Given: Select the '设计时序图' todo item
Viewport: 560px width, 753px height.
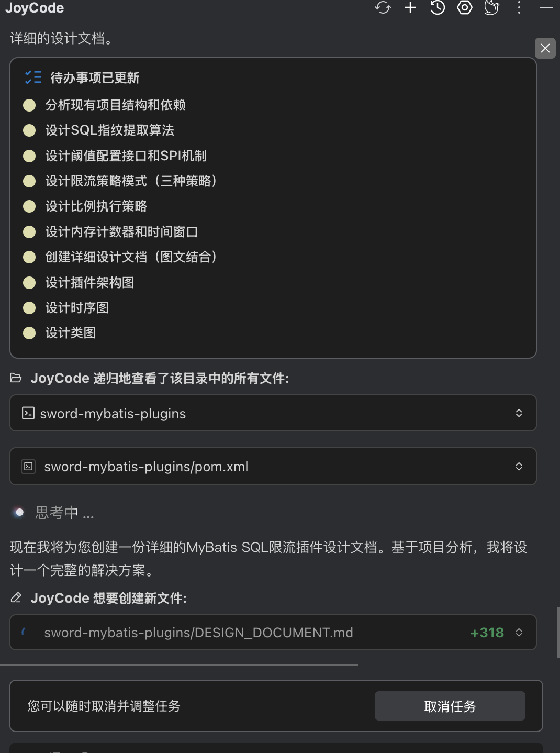Looking at the screenshot, I should pos(77,308).
